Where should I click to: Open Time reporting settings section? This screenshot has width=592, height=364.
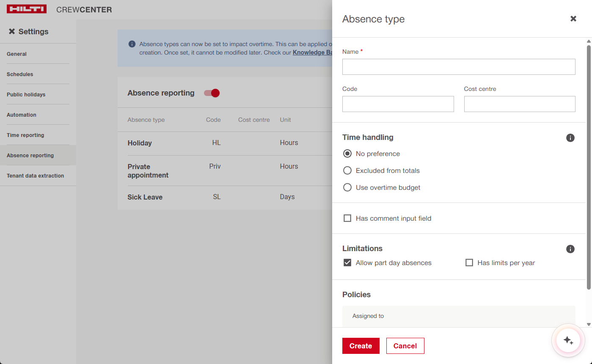pos(38,135)
